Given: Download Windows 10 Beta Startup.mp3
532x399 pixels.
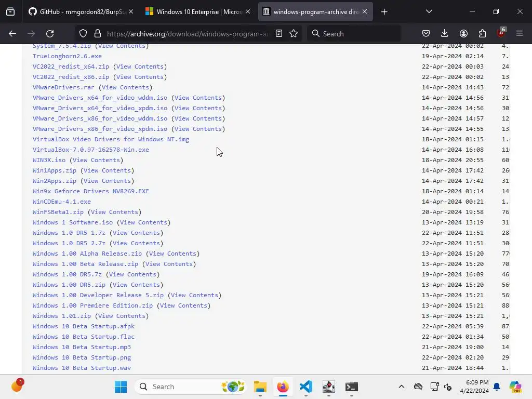Looking at the screenshot, I should [x=82, y=347].
